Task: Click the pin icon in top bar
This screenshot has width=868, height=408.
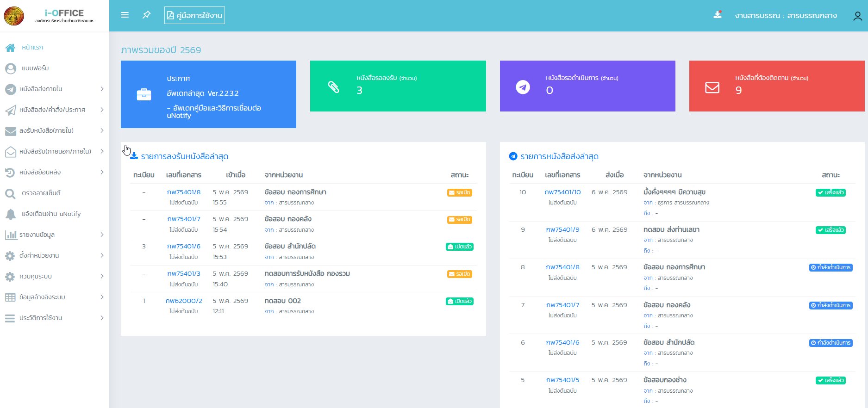Action: pos(147,15)
